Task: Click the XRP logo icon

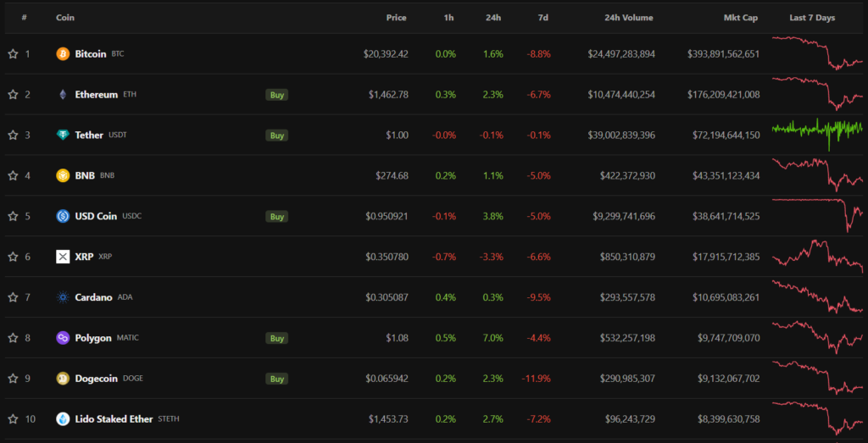Action: [x=63, y=257]
